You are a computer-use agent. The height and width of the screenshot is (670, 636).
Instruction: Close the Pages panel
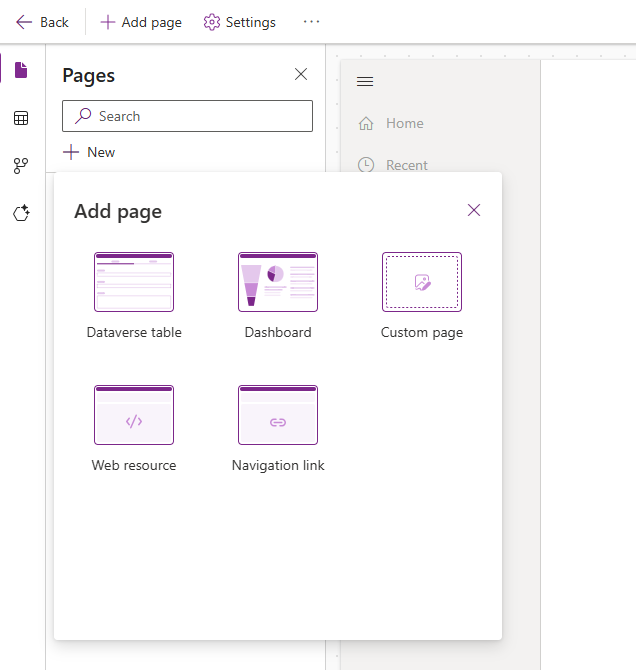pyautogui.click(x=301, y=74)
